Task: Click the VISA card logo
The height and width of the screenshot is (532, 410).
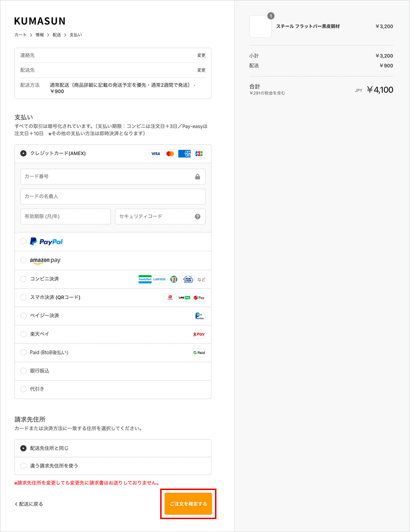Action: pos(155,154)
